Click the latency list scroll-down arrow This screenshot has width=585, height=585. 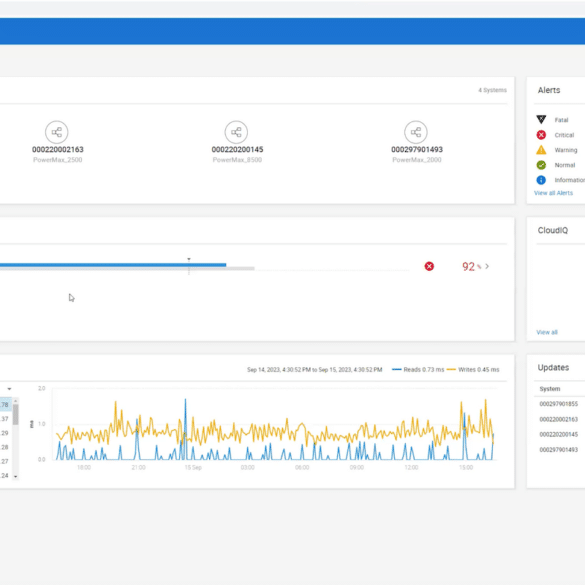15,476
